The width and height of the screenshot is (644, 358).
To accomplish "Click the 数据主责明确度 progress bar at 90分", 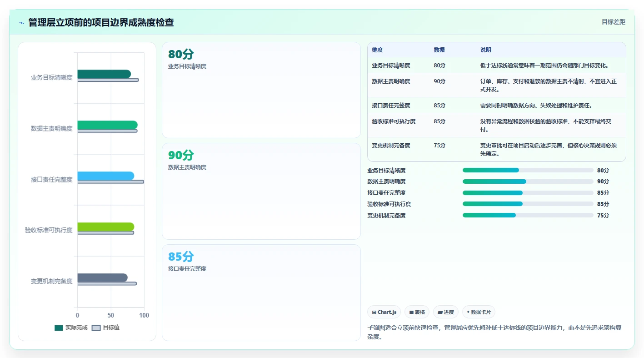I will pyautogui.click(x=528, y=182).
